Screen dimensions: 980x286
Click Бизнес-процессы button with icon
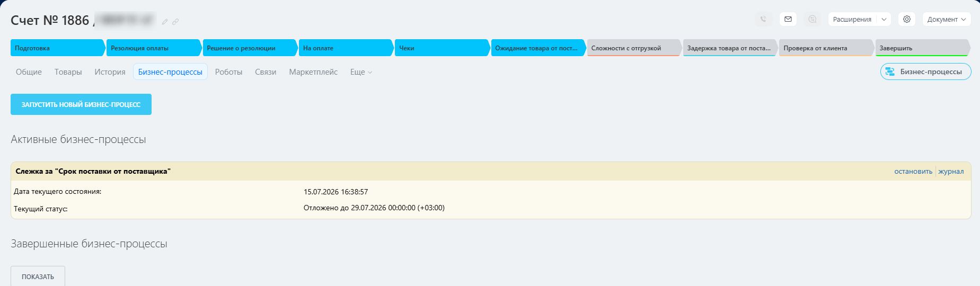click(925, 71)
